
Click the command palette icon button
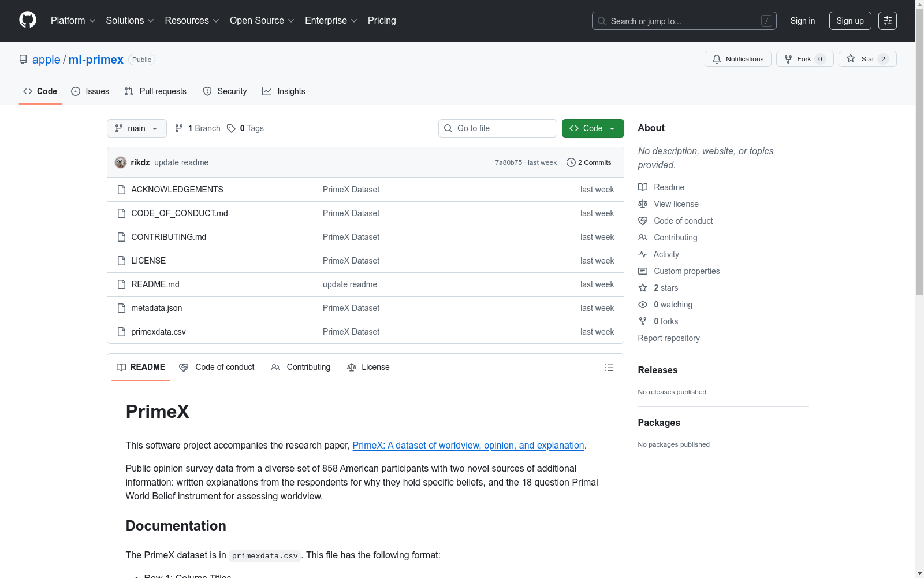888,21
